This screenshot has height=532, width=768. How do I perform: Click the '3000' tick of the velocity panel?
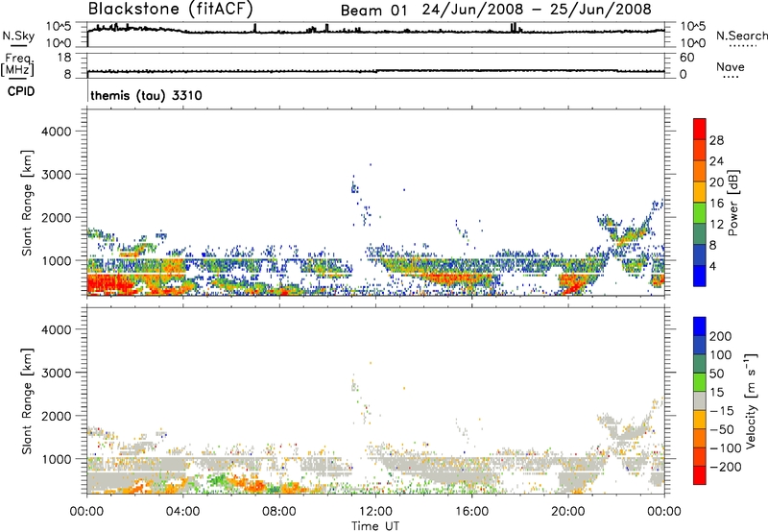coord(56,373)
